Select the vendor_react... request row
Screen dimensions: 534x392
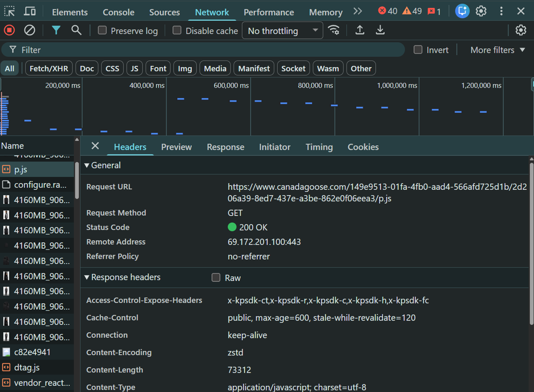click(37, 383)
